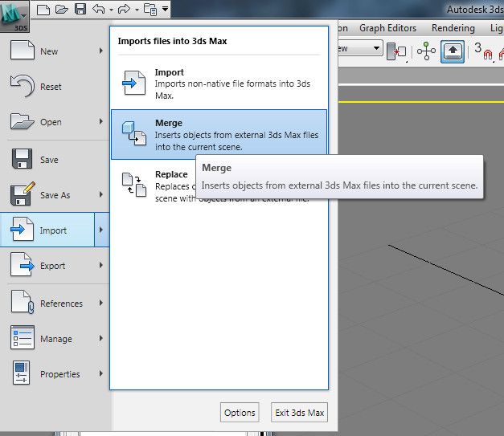
Task: Toggle Keyboard Shortcut Override button
Action: pos(453,51)
